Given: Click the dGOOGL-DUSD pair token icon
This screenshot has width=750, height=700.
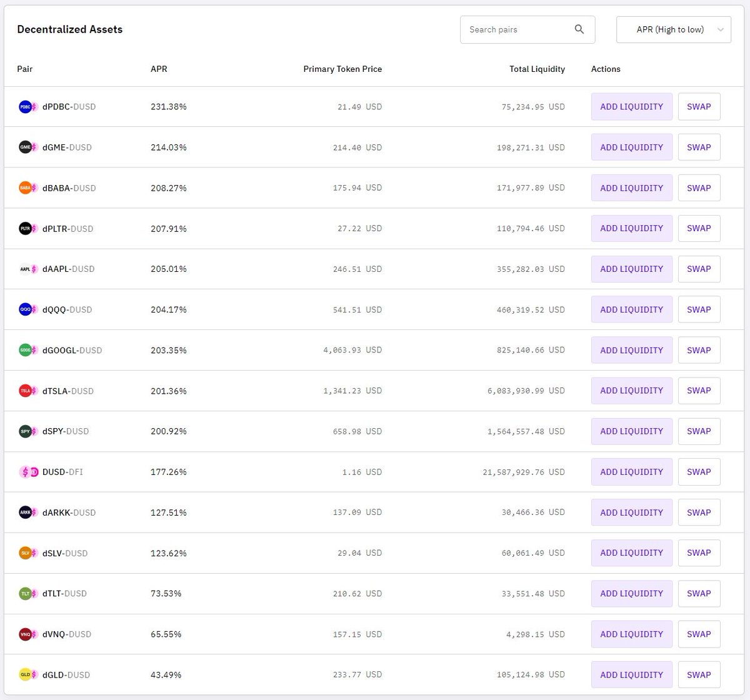Looking at the screenshot, I should click(x=29, y=350).
